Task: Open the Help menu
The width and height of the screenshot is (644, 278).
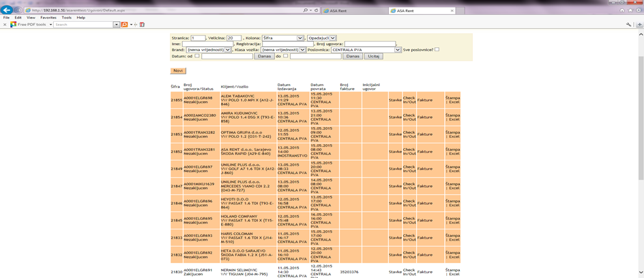Action: [81, 18]
